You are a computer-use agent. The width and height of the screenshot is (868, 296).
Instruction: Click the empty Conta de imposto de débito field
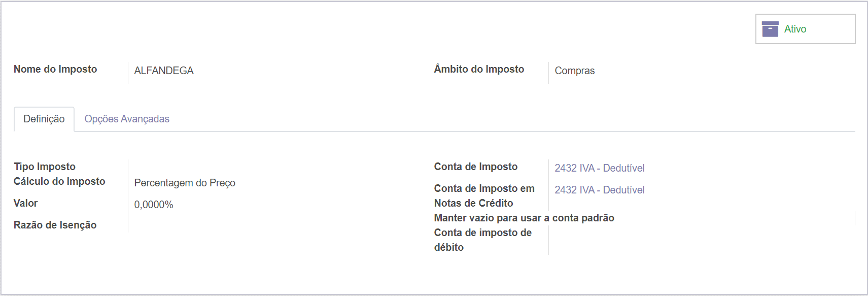[702, 240]
